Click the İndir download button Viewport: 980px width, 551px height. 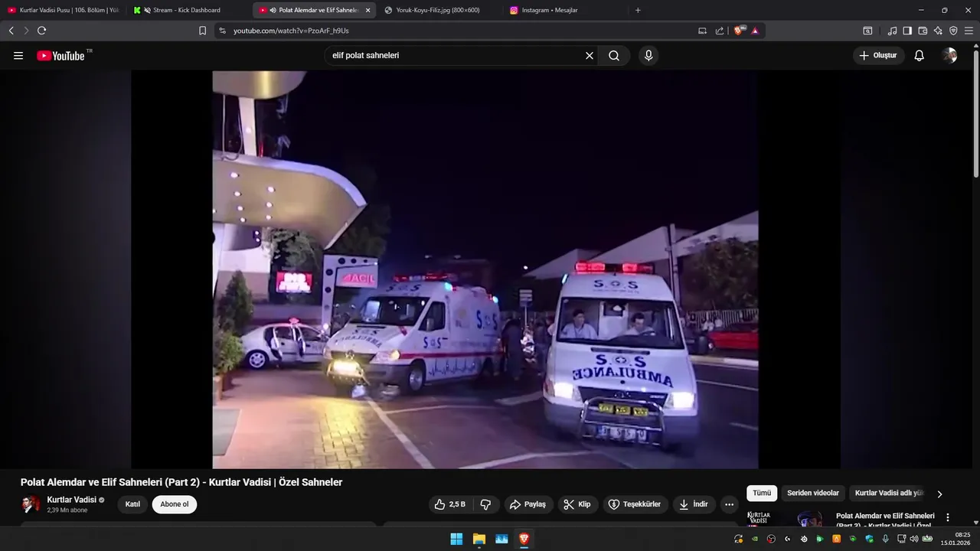click(694, 504)
